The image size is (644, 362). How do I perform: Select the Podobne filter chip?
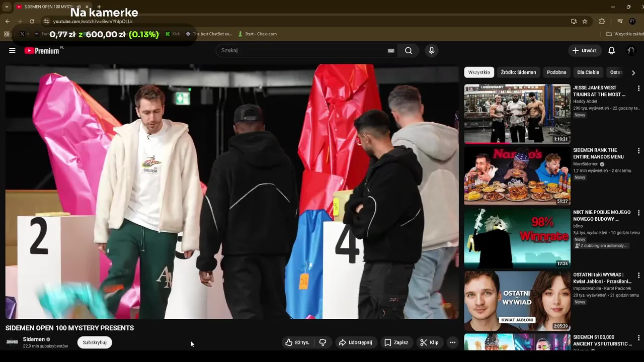click(556, 72)
